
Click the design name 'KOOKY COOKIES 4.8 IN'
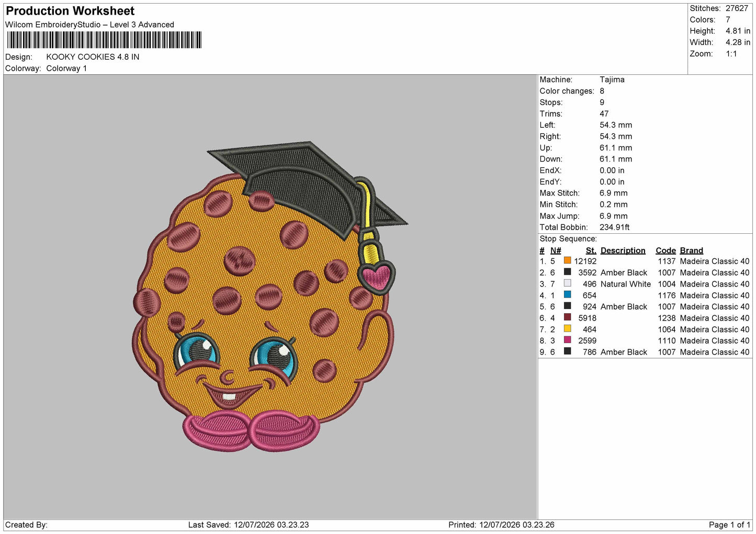[93, 57]
